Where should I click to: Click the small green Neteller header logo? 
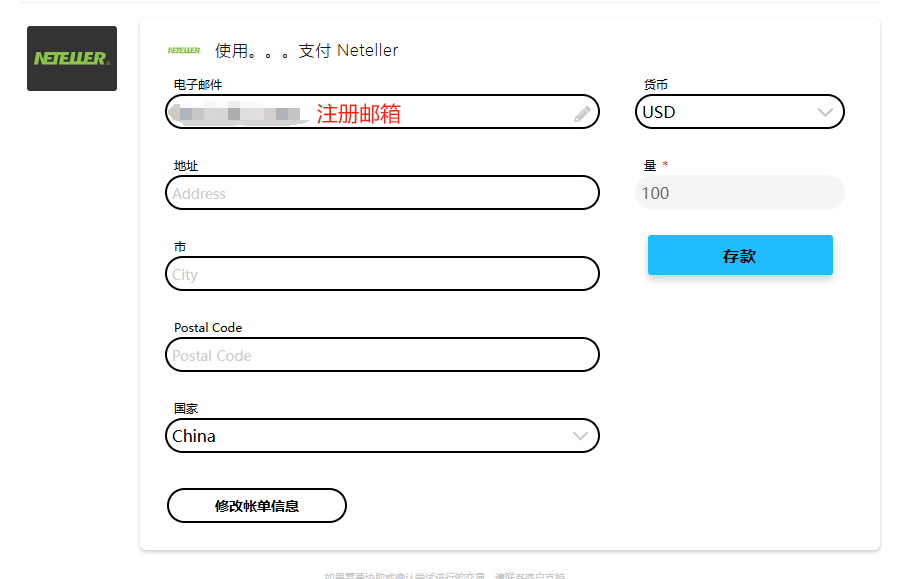[184, 50]
